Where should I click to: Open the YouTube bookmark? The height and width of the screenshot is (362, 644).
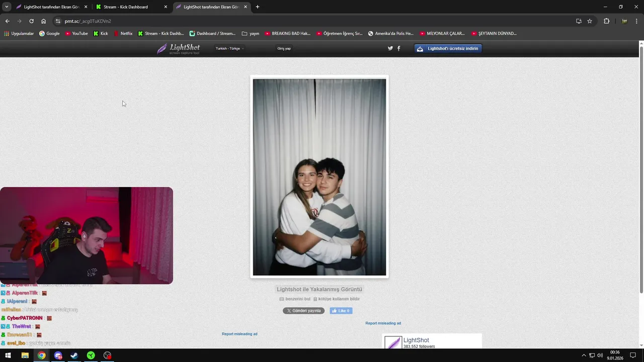click(x=76, y=34)
